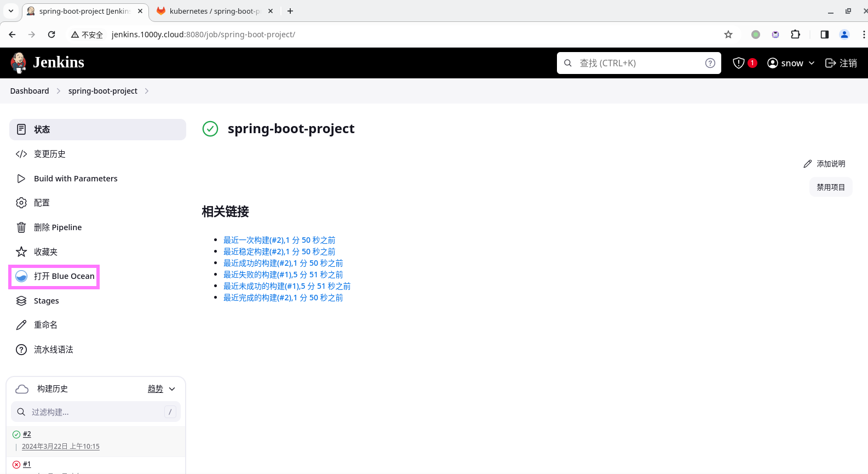
Task: Open build #2 link
Action: coord(27,434)
